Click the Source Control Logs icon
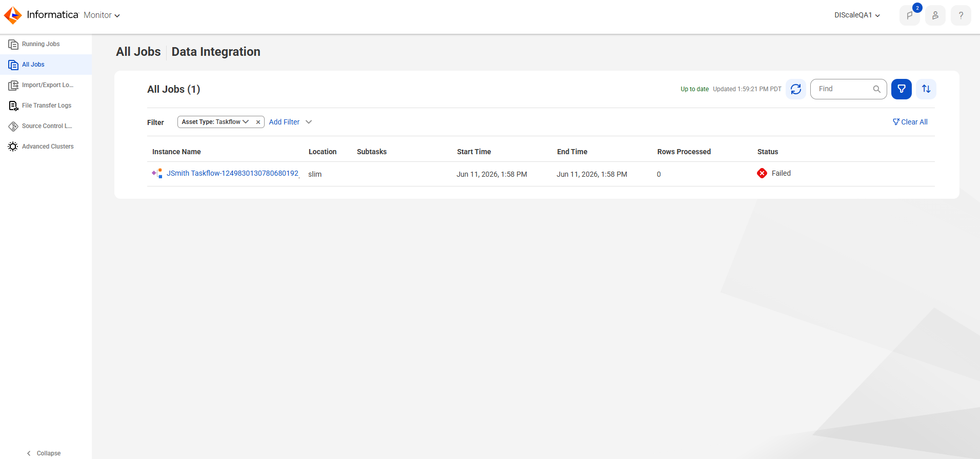This screenshot has height=459, width=980. tap(13, 127)
